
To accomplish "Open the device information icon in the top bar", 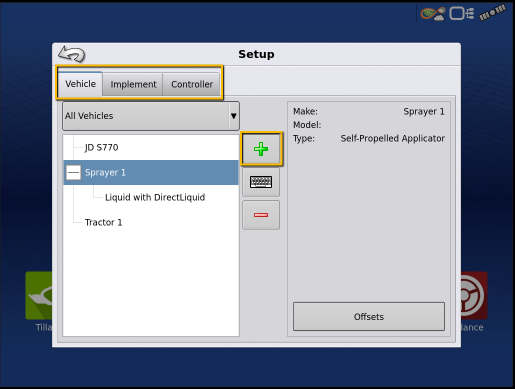I will click(x=462, y=14).
